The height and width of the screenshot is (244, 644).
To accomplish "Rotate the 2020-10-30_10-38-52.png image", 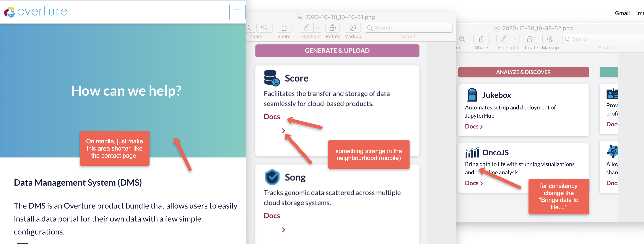I will tap(530, 39).
